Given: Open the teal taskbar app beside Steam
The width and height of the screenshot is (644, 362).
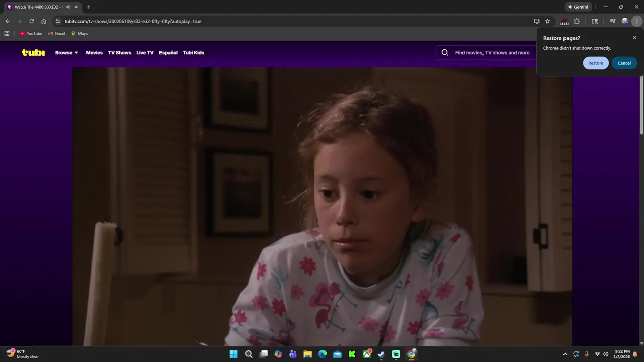Looking at the screenshot, I should coord(396,354).
